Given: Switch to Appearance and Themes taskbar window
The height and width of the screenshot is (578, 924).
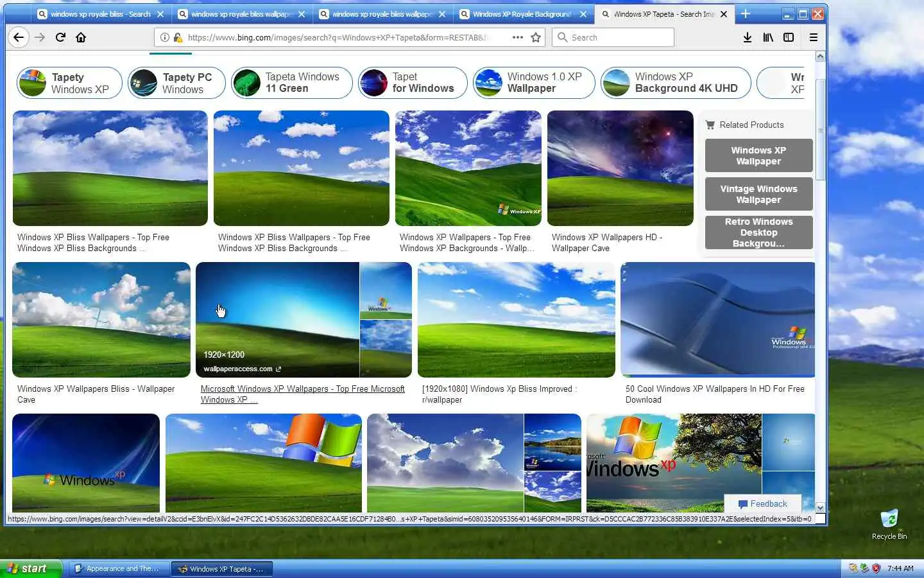Looking at the screenshot, I should (118, 568).
